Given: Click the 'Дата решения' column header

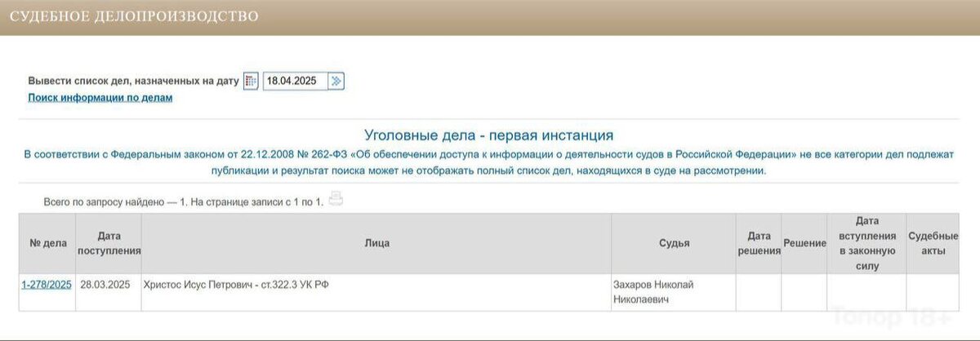Looking at the screenshot, I should (x=759, y=243).
